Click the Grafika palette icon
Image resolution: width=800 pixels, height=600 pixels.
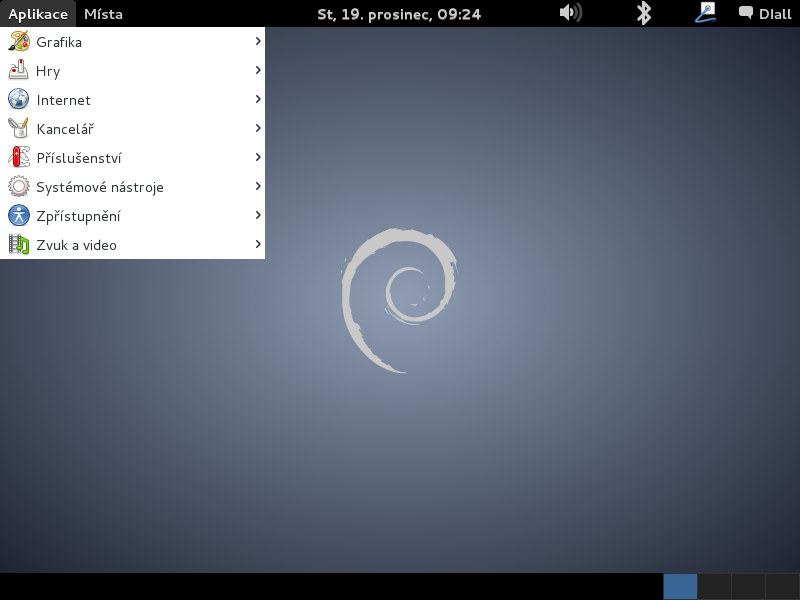tap(19, 41)
